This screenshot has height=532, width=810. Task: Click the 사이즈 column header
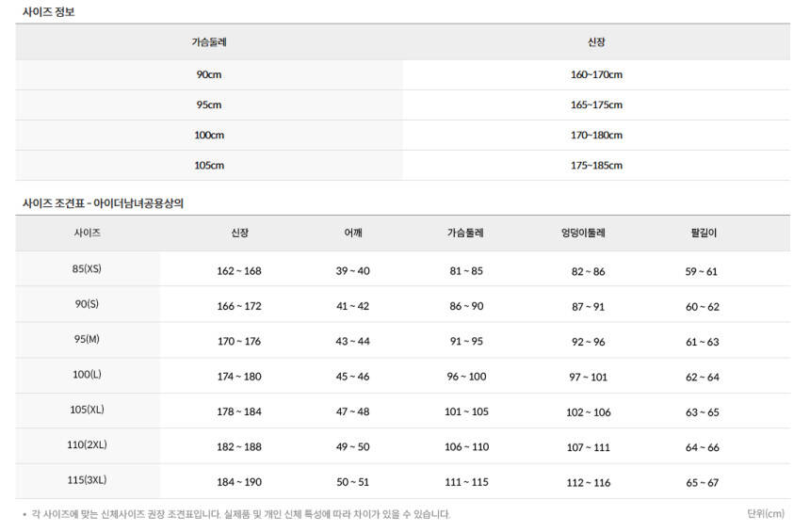(x=87, y=232)
